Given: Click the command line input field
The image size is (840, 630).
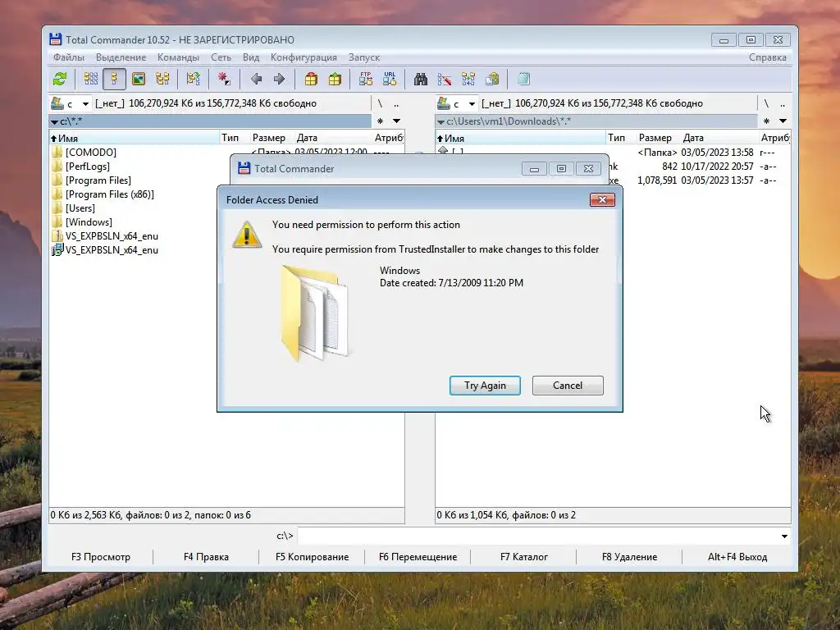Looking at the screenshot, I should (538, 536).
